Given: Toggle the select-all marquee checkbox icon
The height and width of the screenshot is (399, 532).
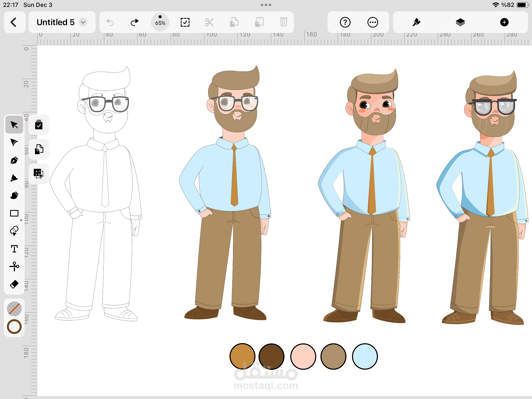Looking at the screenshot, I should click(x=185, y=22).
